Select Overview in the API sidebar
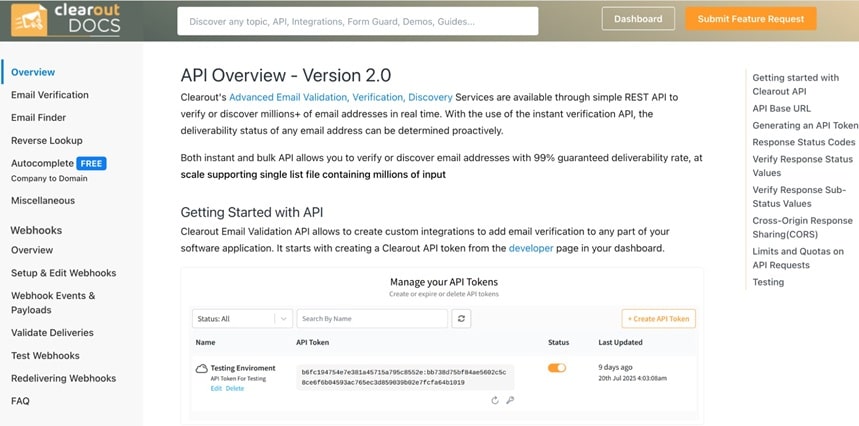Screen dimensions: 859x426 coord(33,72)
